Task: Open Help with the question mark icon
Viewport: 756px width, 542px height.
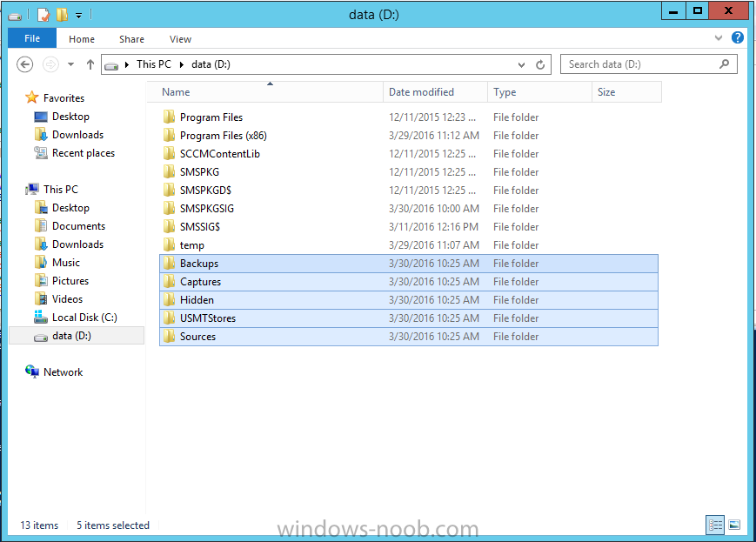Action: 737,37
